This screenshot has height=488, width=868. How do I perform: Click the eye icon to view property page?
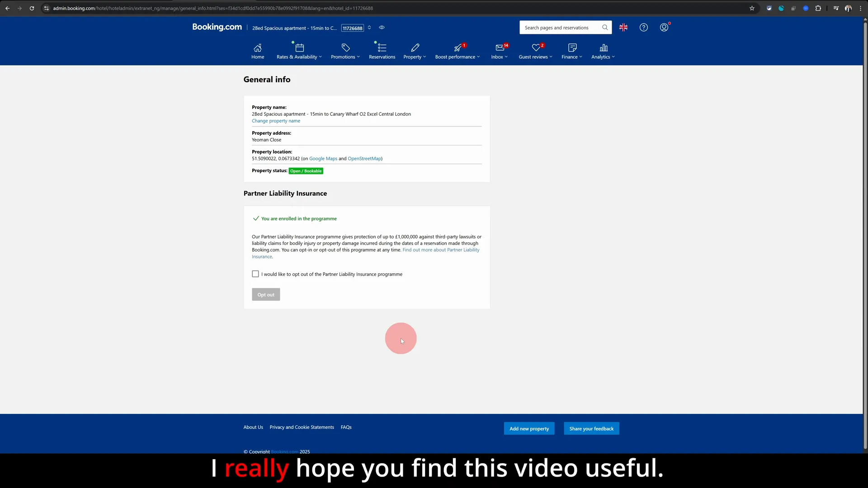(382, 28)
